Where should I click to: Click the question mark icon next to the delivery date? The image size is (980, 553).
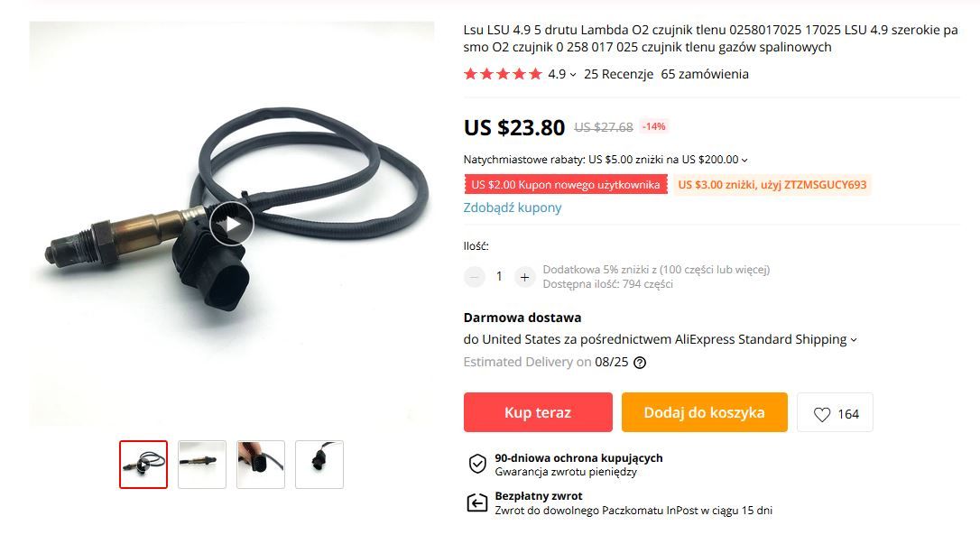[640, 363]
